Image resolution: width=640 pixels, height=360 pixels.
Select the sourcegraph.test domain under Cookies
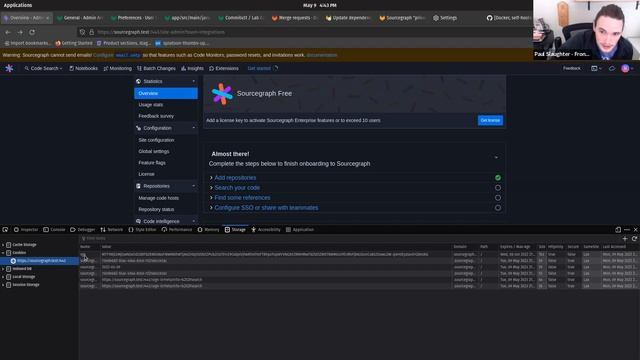coord(41,261)
